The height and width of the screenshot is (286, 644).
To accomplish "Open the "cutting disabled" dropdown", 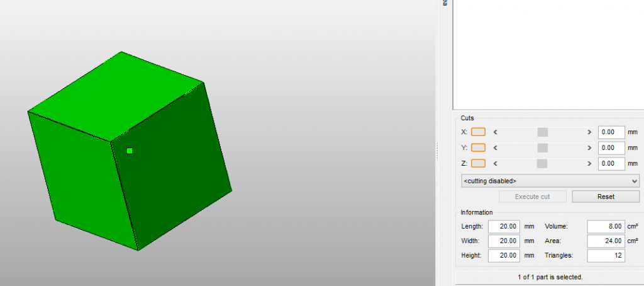I will [550, 181].
